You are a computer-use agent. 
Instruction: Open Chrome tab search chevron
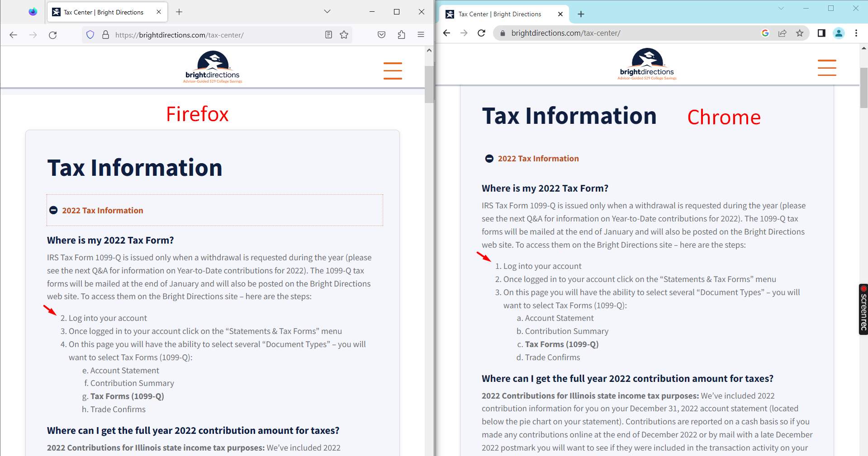(781, 8)
